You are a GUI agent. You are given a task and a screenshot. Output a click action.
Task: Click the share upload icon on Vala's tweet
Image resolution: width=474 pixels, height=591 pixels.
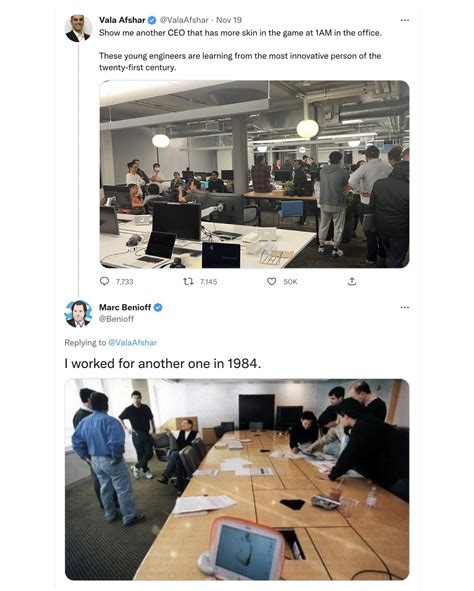352,281
